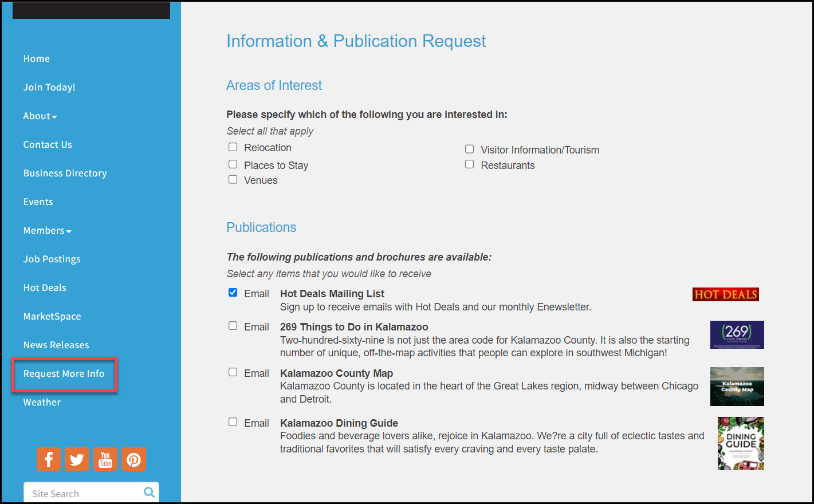Open the Hot Deals sidebar link
Viewport: 814px width, 504px height.
45,288
